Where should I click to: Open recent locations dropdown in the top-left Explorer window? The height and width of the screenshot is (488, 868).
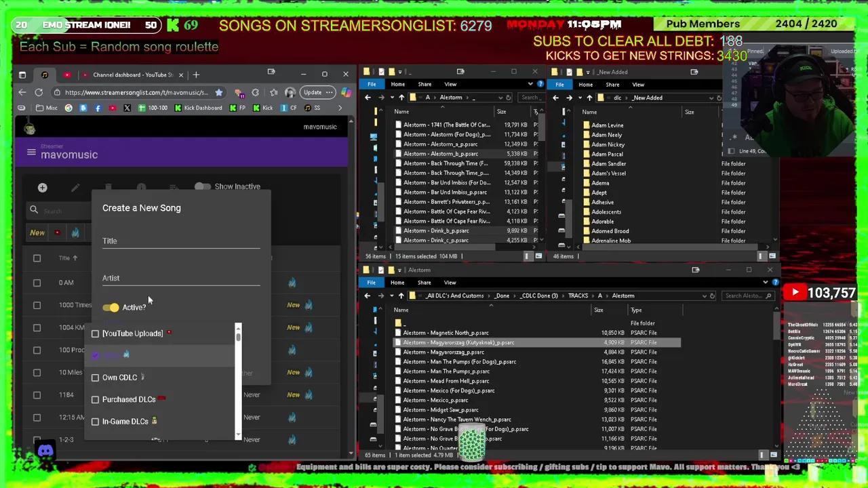(x=391, y=98)
